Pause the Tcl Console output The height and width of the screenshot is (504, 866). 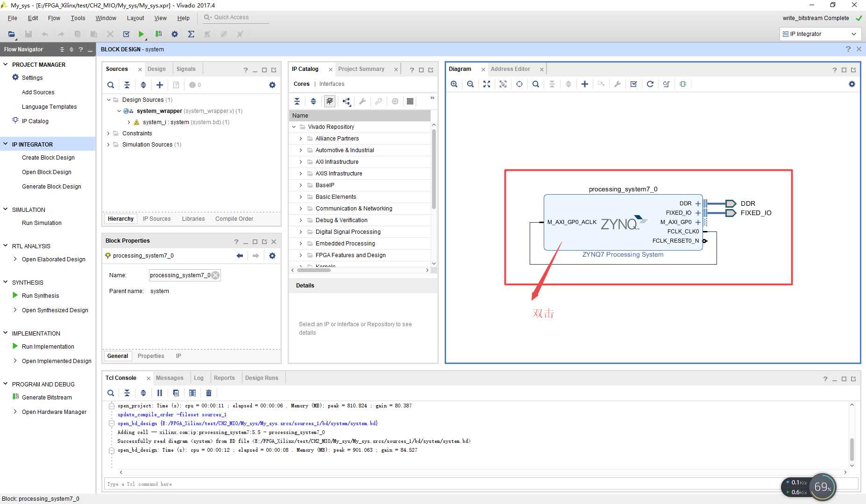[x=160, y=393]
